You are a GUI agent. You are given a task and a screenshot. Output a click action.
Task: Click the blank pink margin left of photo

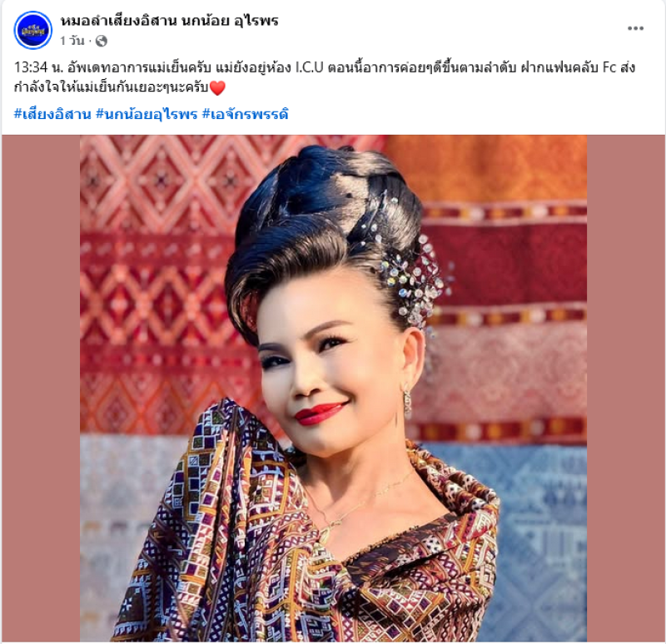41,388
